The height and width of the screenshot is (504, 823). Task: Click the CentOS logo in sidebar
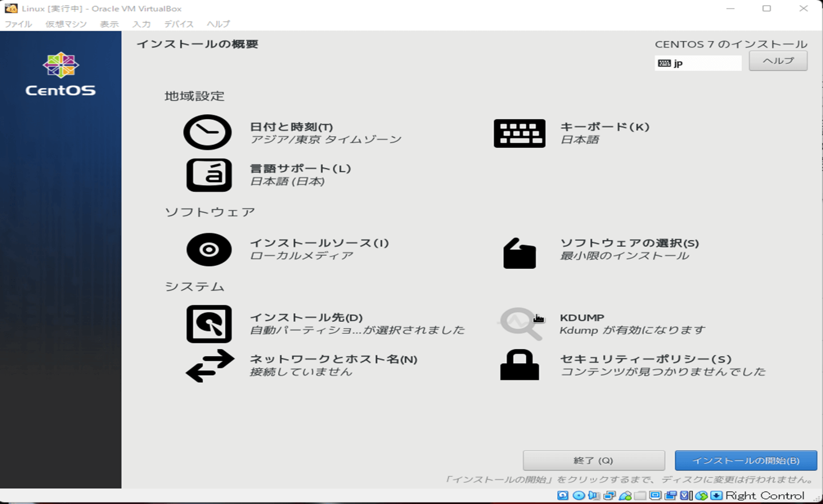coord(61,74)
